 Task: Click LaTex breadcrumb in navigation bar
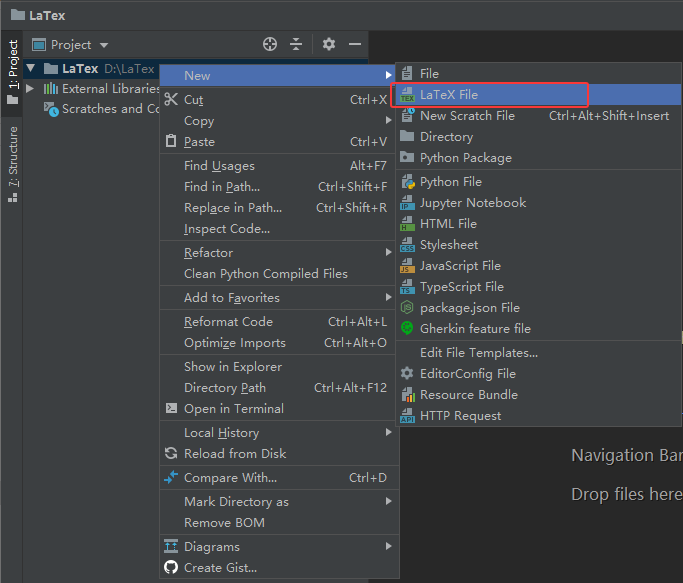pyautogui.click(x=38, y=15)
